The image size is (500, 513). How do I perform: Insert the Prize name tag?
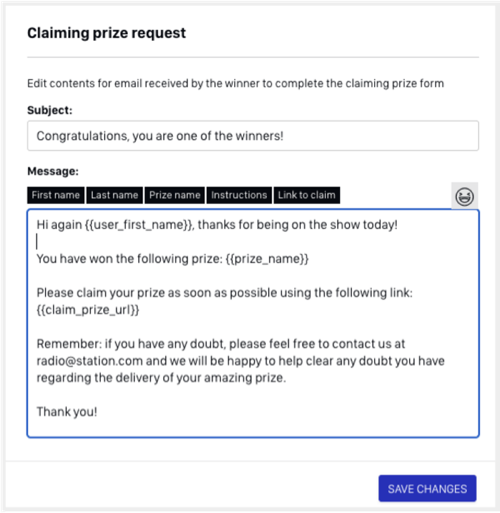(x=175, y=195)
